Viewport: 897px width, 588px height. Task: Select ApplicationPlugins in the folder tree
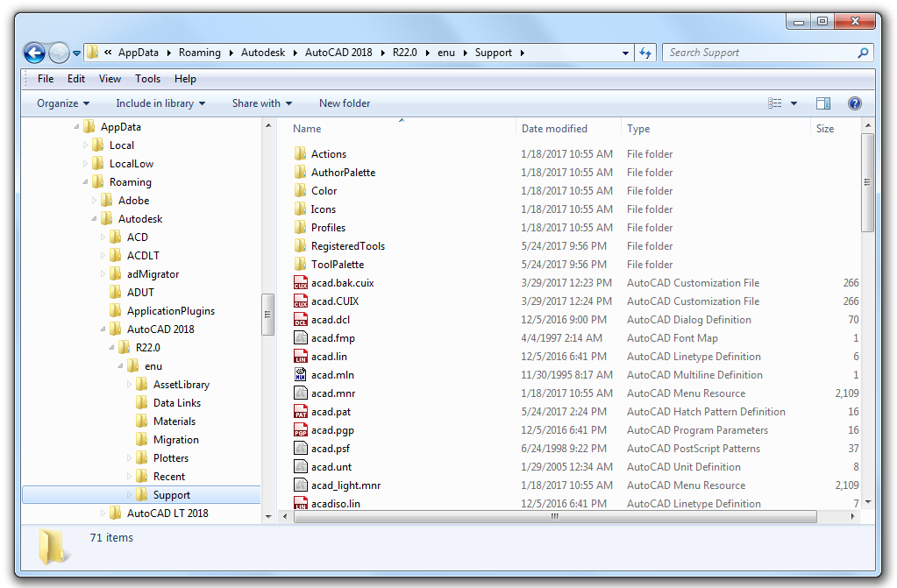171,311
